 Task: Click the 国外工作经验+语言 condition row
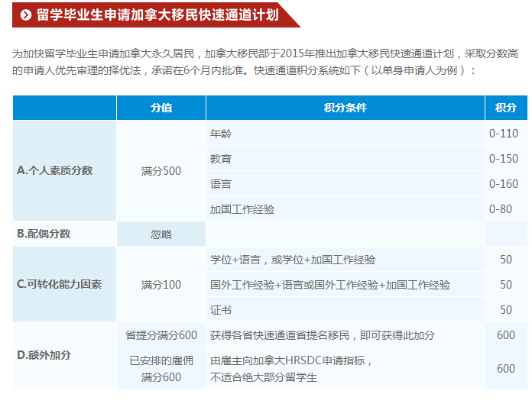pyautogui.click(x=345, y=284)
